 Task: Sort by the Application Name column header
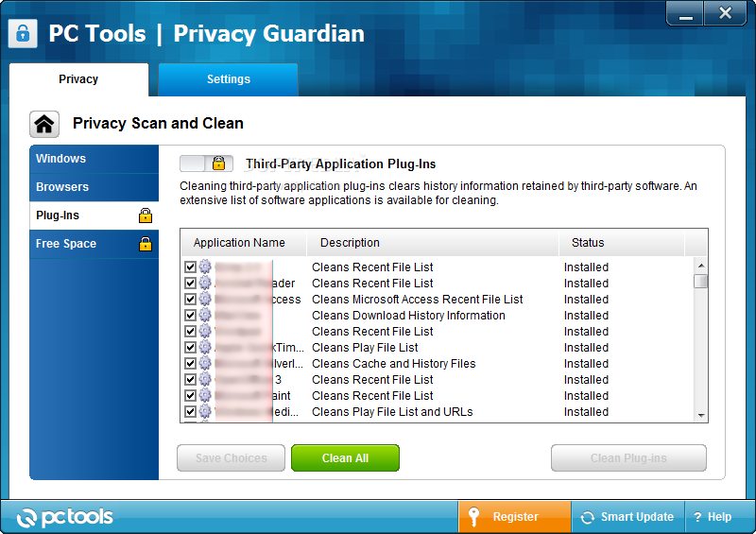pos(244,243)
